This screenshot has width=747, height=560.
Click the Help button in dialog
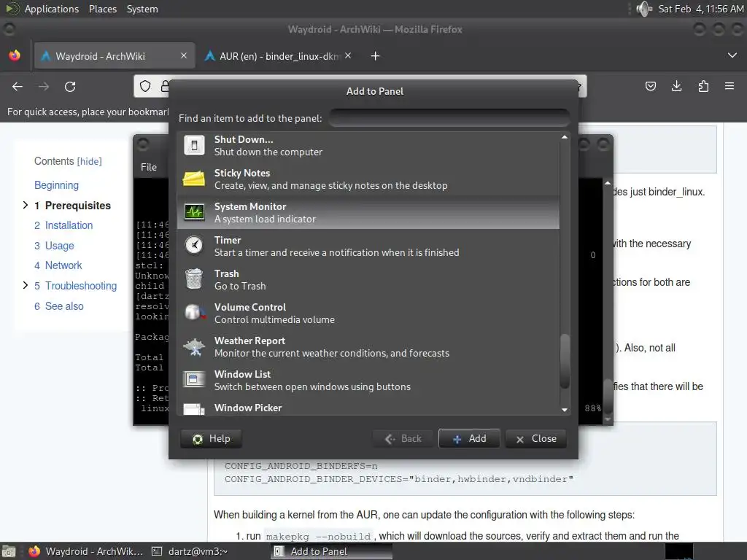point(211,438)
